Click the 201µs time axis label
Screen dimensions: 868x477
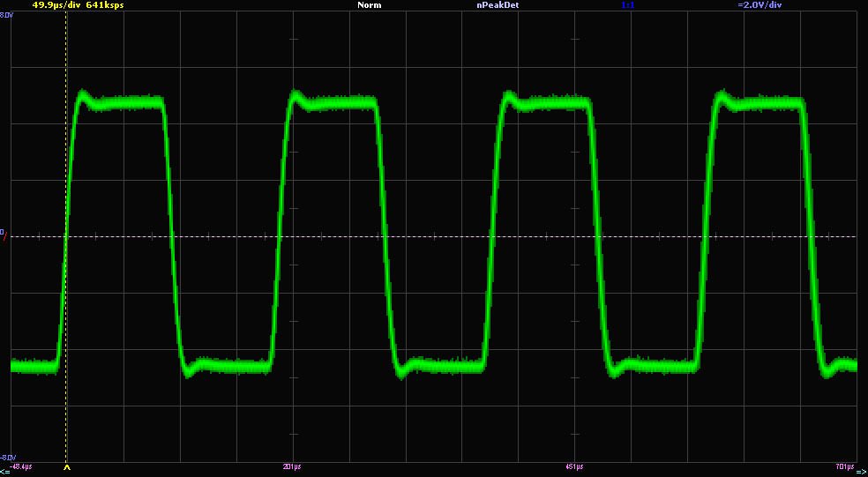click(292, 466)
